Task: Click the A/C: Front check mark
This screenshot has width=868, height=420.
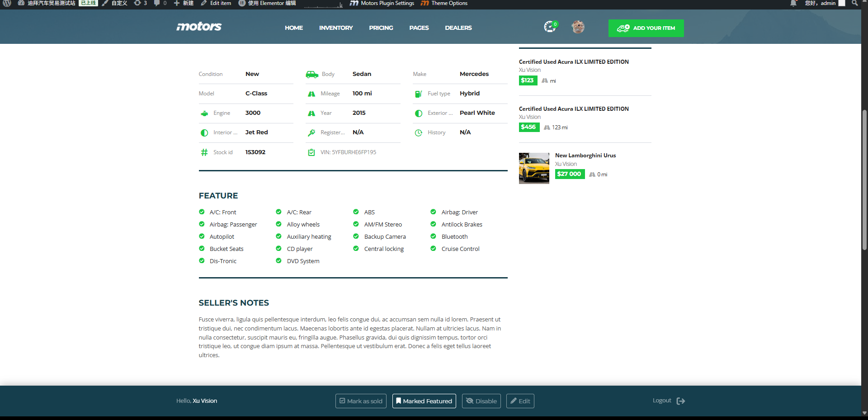Action: (x=202, y=212)
